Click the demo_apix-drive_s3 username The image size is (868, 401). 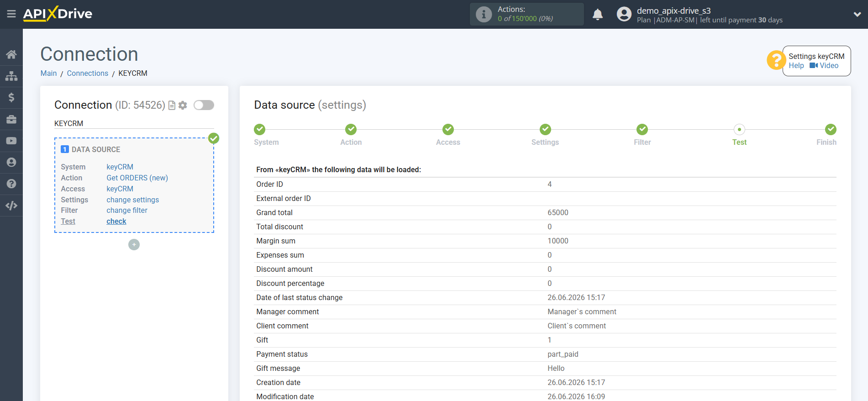click(x=674, y=11)
